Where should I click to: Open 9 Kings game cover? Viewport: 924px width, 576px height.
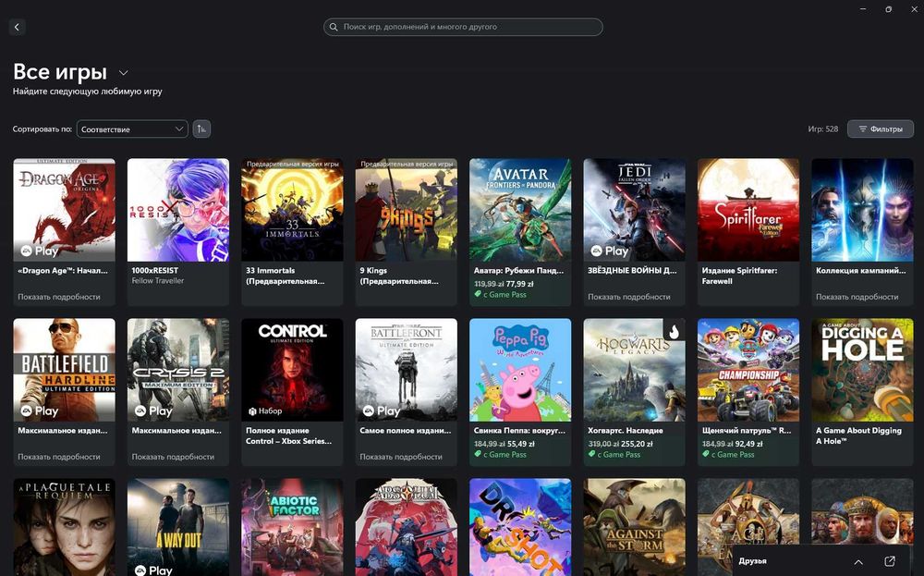[x=406, y=210]
